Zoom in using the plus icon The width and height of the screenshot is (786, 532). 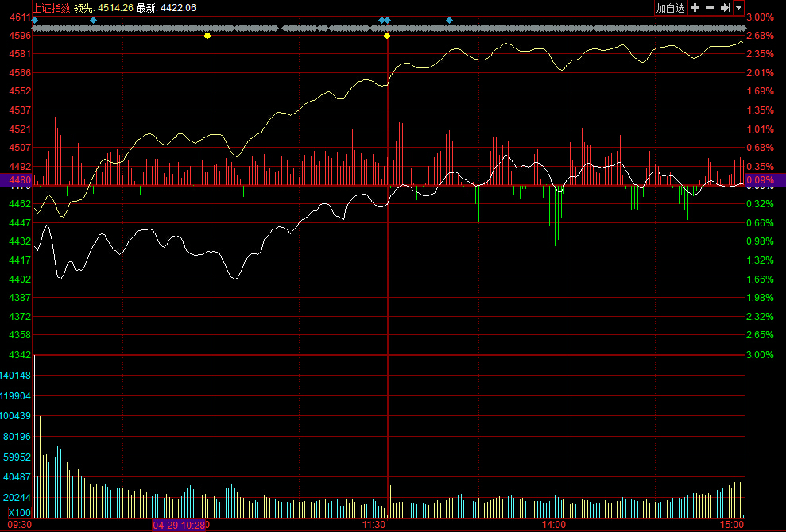point(695,8)
